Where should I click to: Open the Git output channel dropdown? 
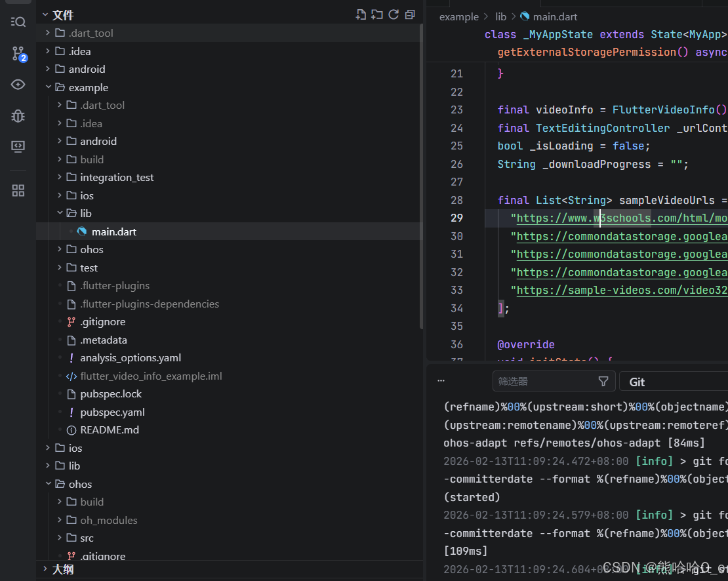(x=673, y=382)
